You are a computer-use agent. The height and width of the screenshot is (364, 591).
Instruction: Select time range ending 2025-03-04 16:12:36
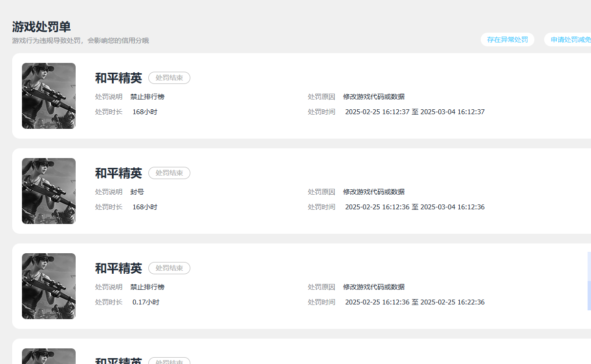(415, 207)
